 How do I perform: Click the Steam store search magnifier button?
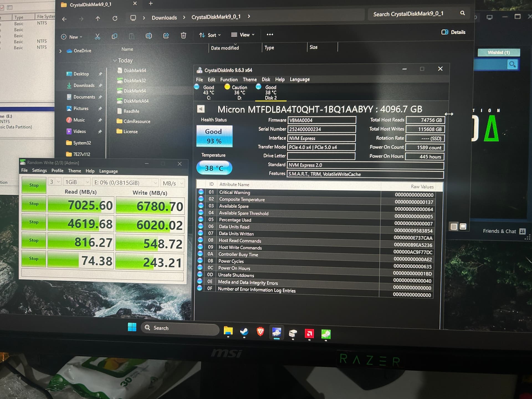512,65
